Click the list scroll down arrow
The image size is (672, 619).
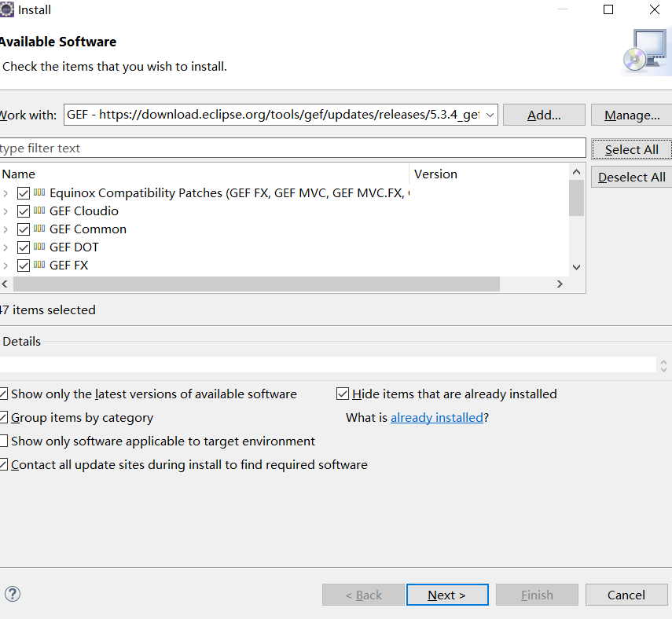point(576,267)
